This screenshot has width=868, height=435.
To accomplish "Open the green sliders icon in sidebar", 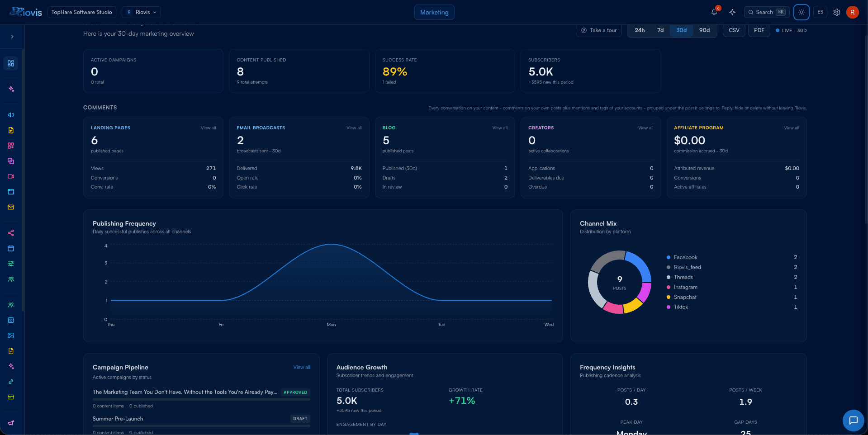I will point(11,264).
